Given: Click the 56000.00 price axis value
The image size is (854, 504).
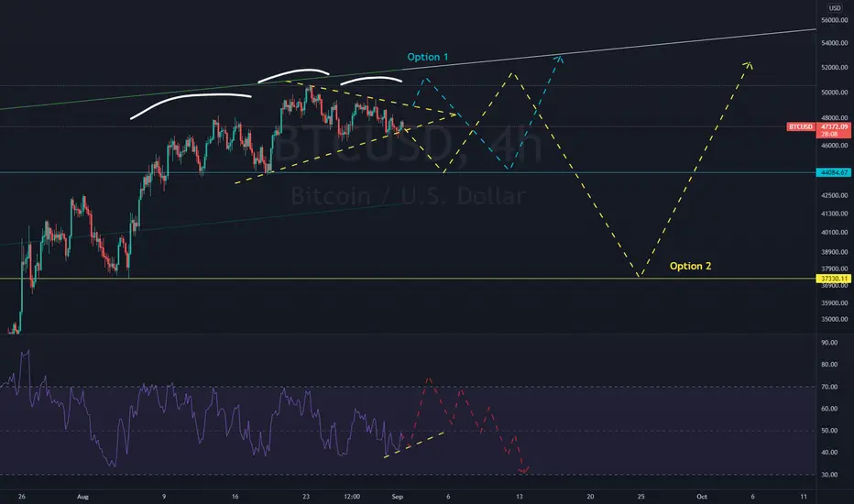Looking at the screenshot, I should tap(835, 20).
